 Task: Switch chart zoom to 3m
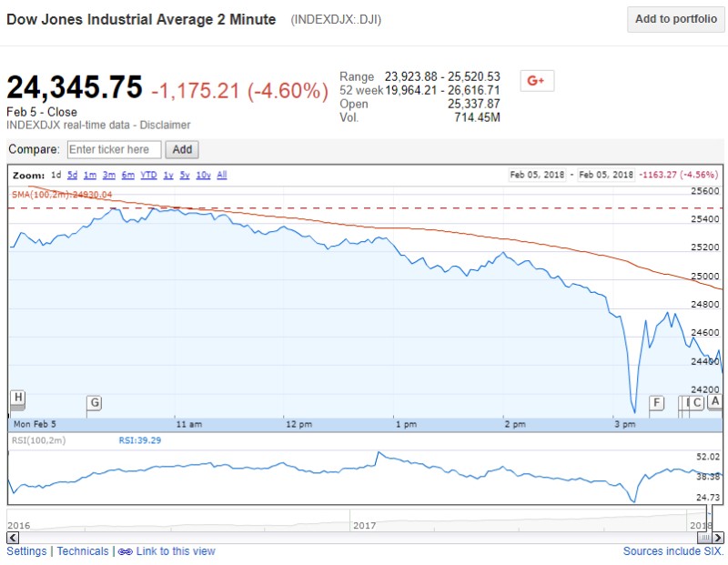click(x=109, y=175)
